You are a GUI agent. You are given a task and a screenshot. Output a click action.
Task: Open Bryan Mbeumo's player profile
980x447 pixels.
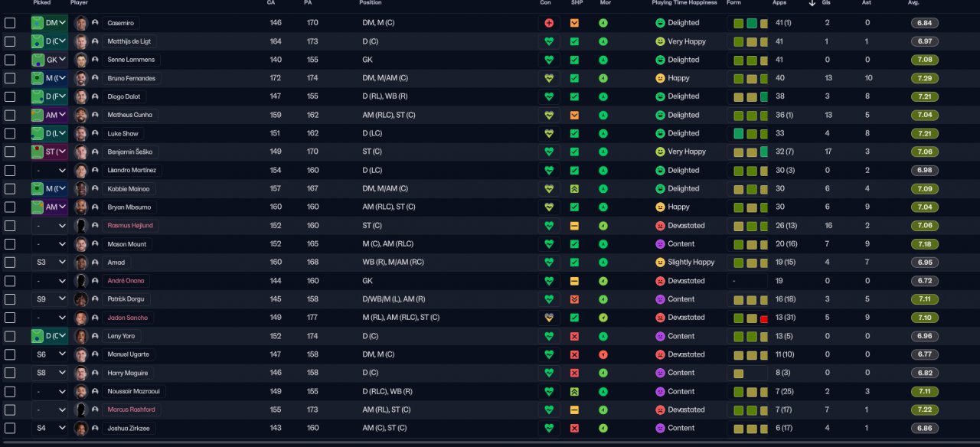129,207
